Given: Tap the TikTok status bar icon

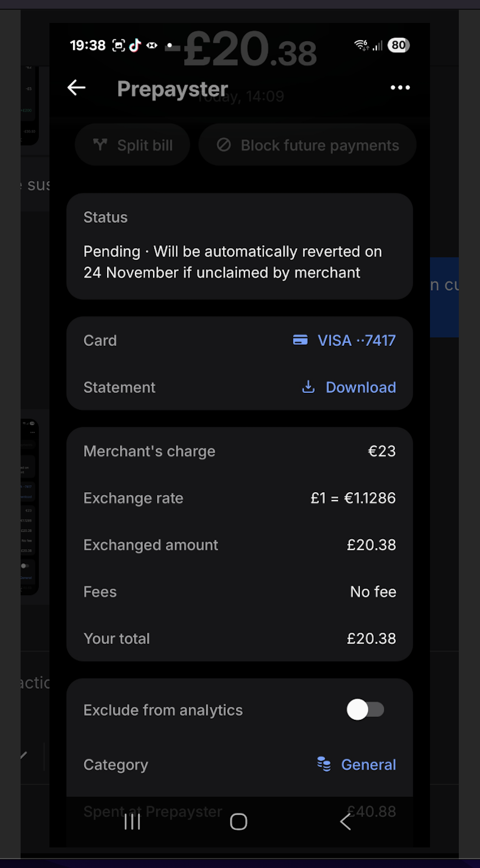Looking at the screenshot, I should (135, 45).
